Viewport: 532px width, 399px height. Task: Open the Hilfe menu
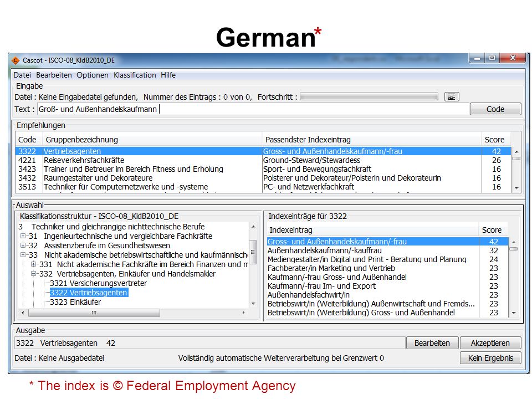168,75
